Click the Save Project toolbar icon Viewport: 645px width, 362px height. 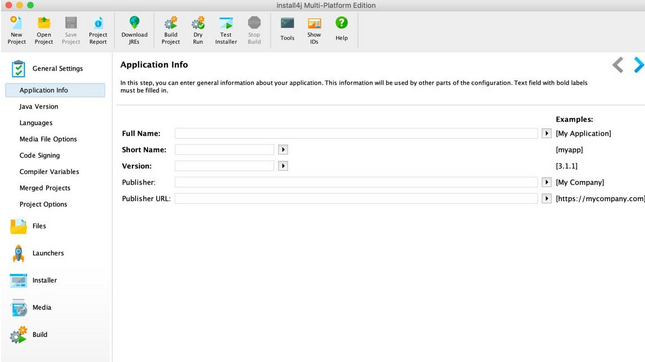[71, 23]
